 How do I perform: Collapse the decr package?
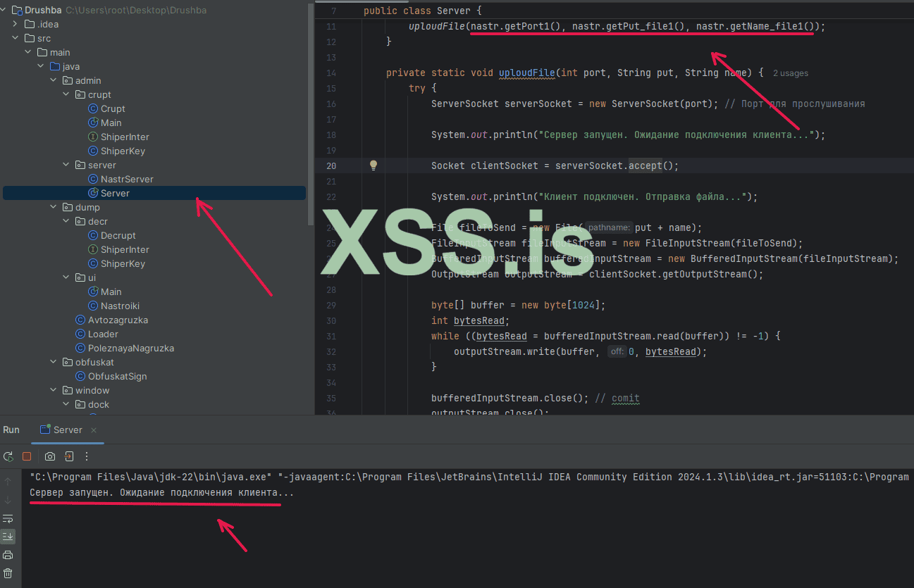(67, 221)
